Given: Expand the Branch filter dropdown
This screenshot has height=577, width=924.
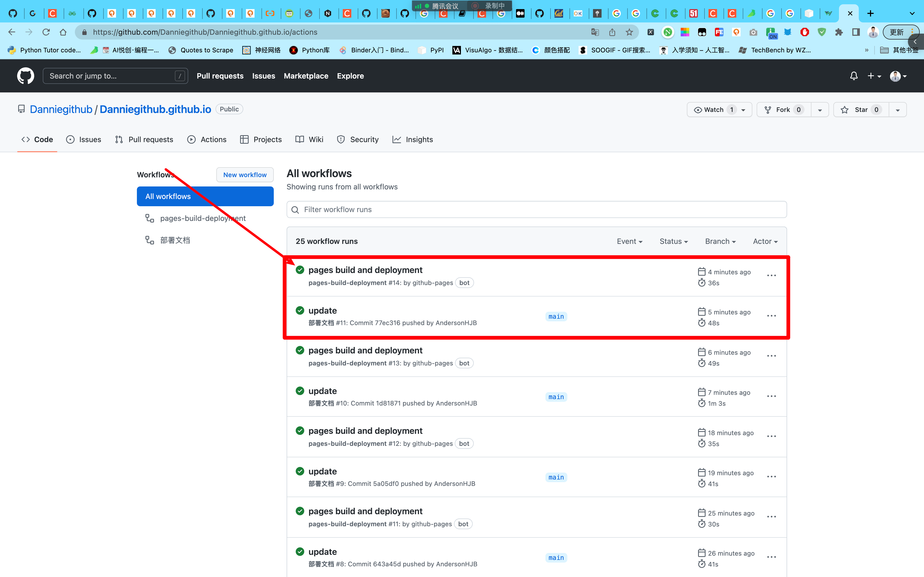Looking at the screenshot, I should [x=720, y=241].
